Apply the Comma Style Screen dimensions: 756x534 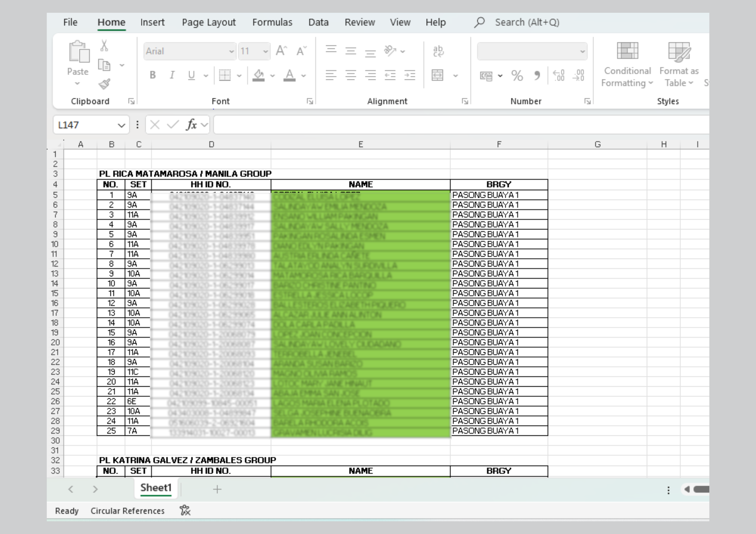[537, 75]
